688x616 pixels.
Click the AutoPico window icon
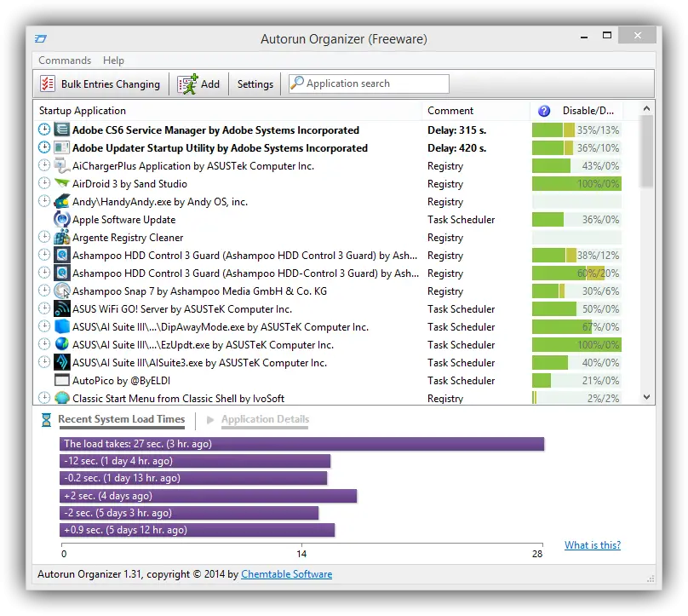tap(62, 380)
